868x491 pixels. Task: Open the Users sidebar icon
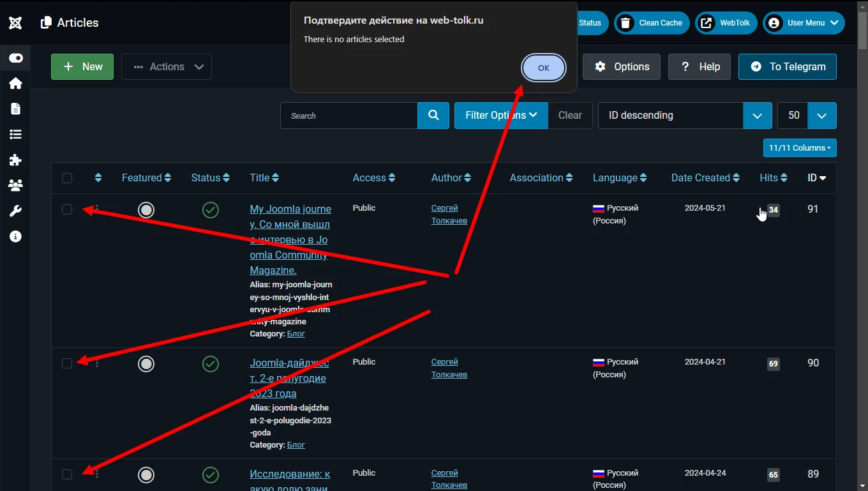(x=16, y=185)
